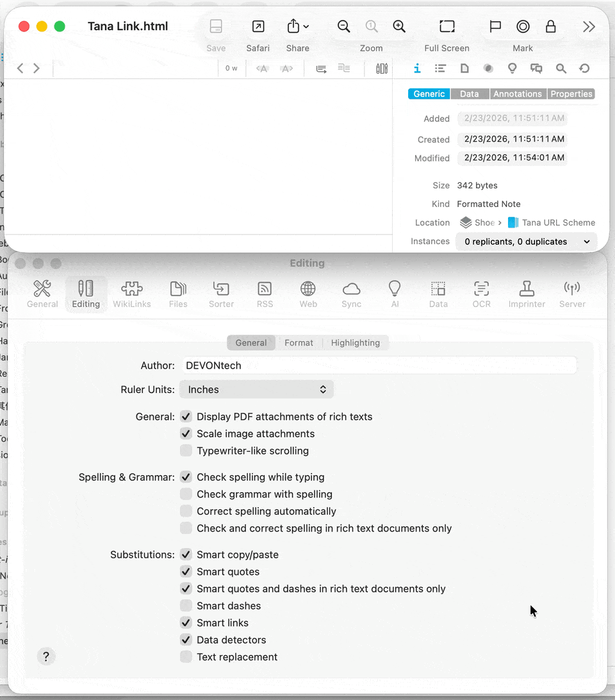Open the Share dropdown menu
Image resolution: width=615 pixels, height=700 pixels.
(297, 27)
